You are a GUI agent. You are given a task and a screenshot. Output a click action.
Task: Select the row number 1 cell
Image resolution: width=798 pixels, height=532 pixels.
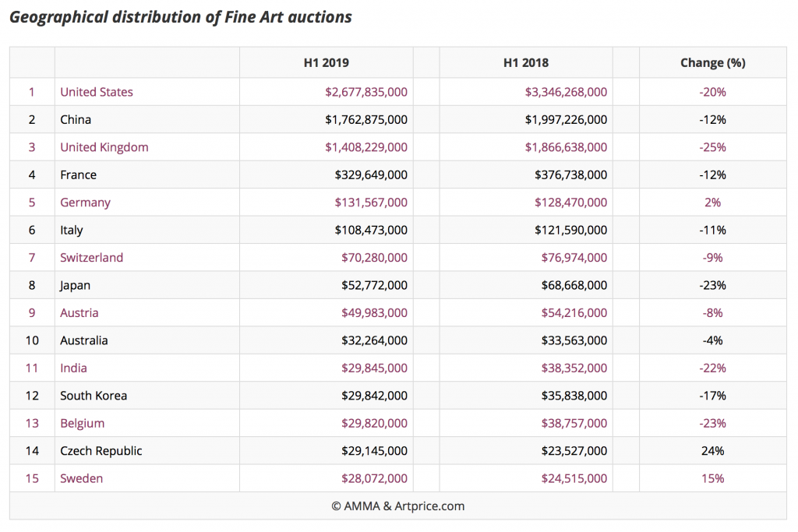click(31, 92)
